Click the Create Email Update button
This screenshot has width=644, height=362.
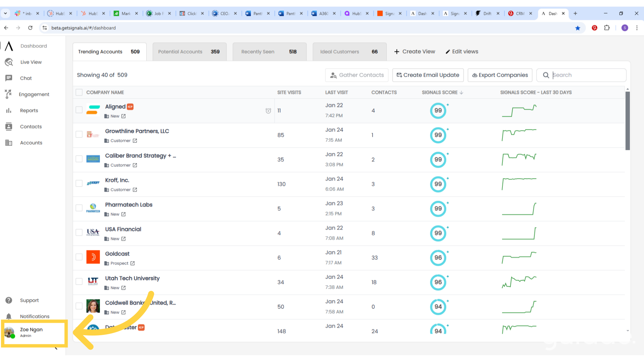(428, 75)
